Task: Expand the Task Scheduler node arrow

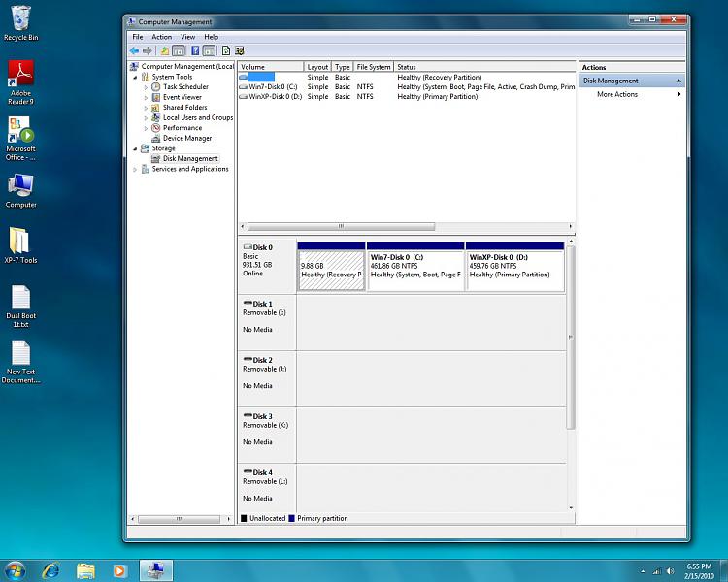Action: [146, 87]
